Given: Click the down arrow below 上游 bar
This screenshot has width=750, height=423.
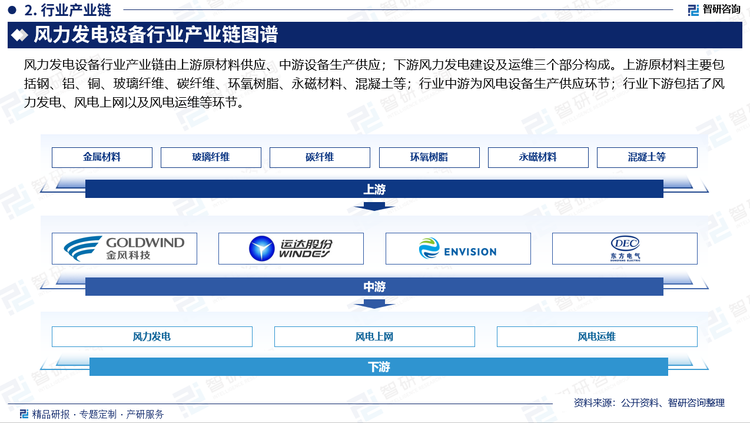Looking at the screenshot, I should (374, 206).
